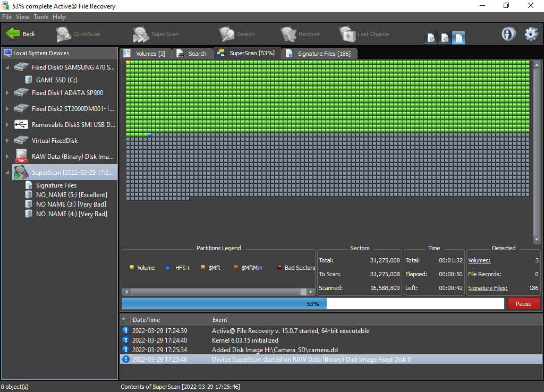Open the Search tool in toolbar
Screen dimensions: 544x392
pyautogui.click(x=237, y=34)
